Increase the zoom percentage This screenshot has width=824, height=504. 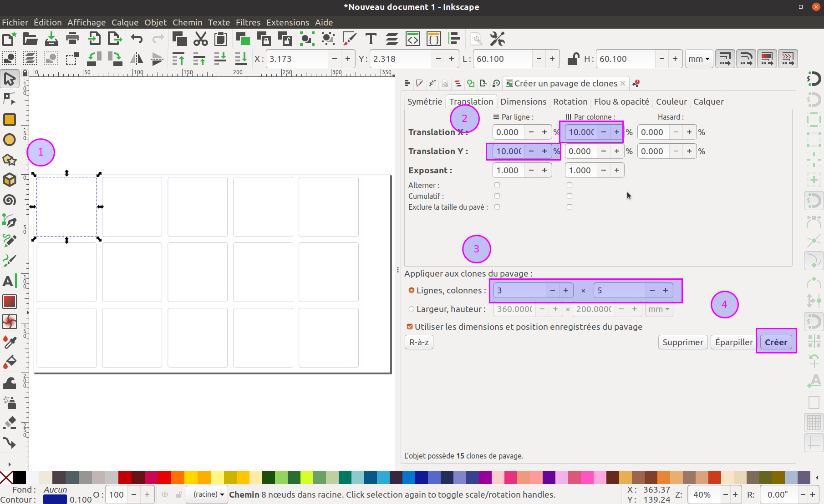click(735, 494)
